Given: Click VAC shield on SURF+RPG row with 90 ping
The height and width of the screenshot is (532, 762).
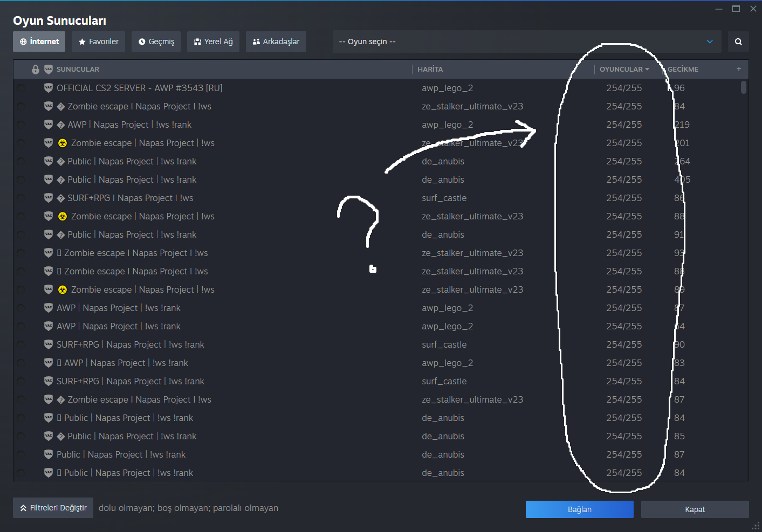Looking at the screenshot, I should [x=49, y=344].
